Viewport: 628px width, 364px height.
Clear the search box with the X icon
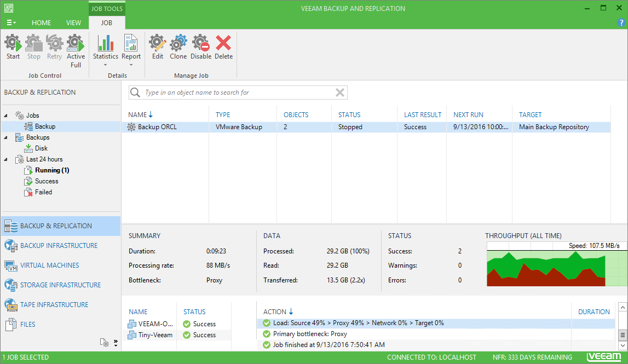tap(340, 93)
